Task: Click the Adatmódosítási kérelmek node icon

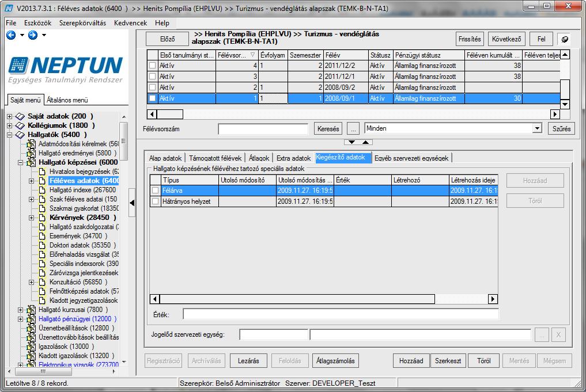Action: [x=31, y=144]
